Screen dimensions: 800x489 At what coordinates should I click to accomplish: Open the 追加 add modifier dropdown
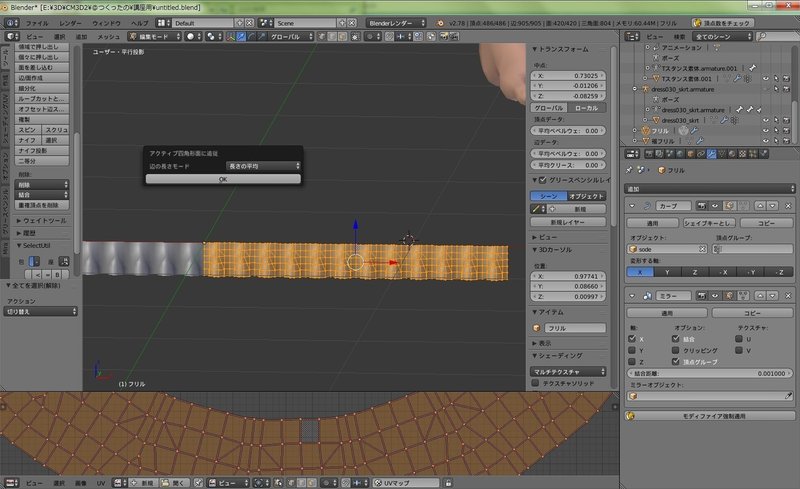(x=709, y=189)
